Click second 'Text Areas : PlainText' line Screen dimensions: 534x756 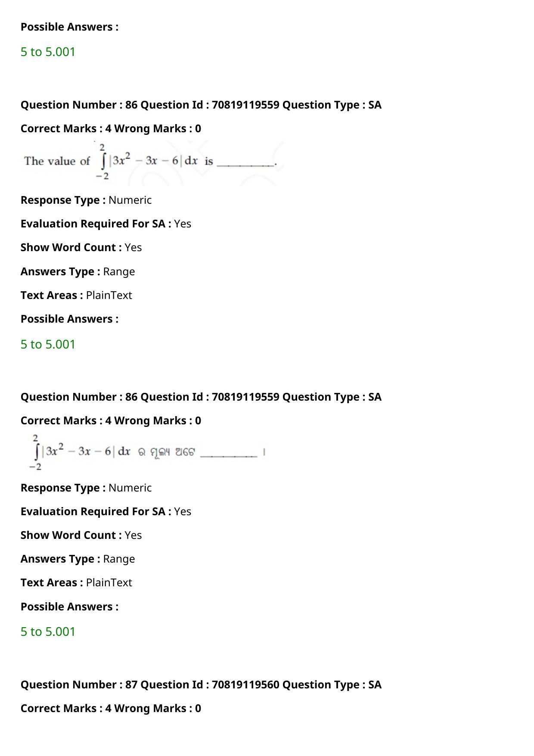76,582
